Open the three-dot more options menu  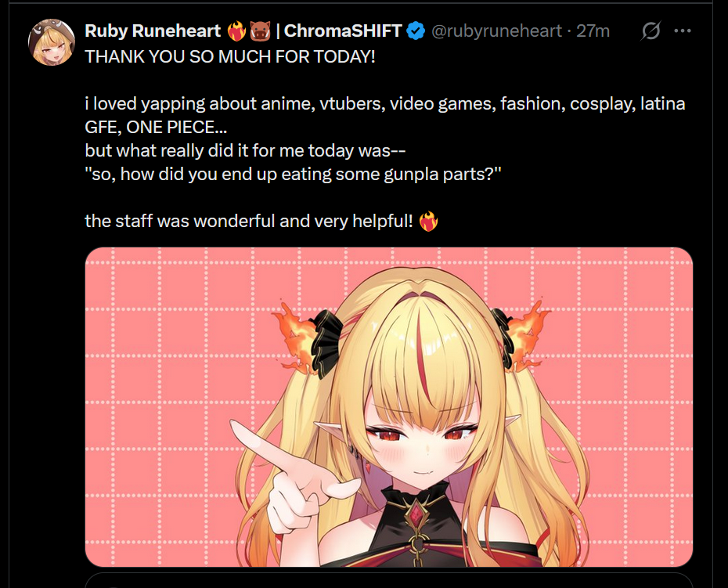(682, 31)
